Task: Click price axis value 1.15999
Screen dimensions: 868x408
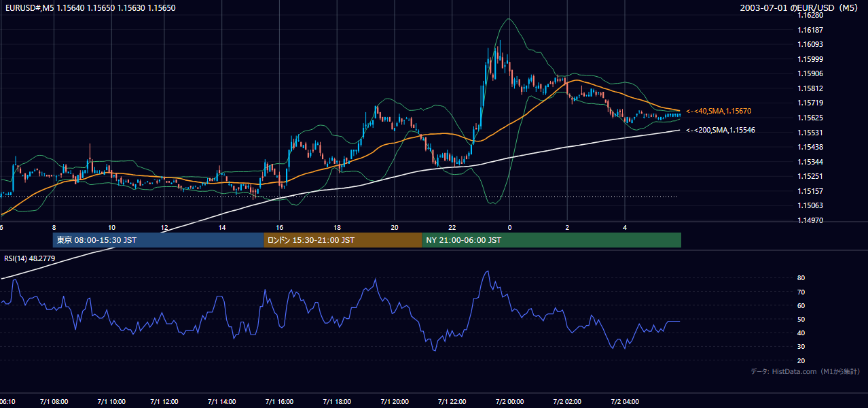Action: pyautogui.click(x=810, y=59)
